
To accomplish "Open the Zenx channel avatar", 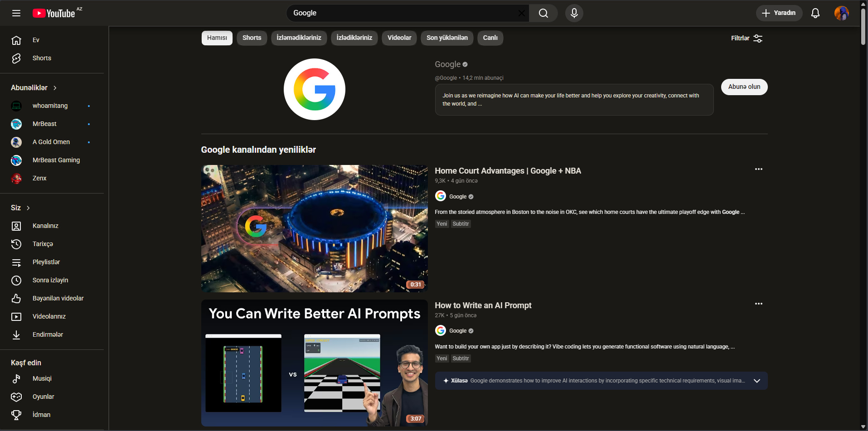I will point(16,178).
